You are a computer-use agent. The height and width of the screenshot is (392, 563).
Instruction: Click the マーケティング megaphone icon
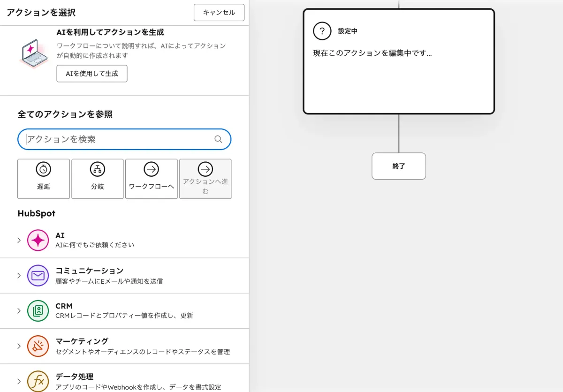(x=38, y=346)
